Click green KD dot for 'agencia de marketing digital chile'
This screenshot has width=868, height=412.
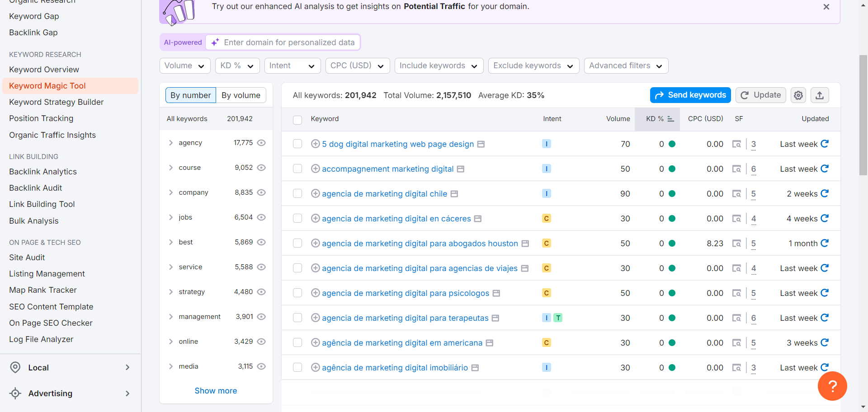672,193
